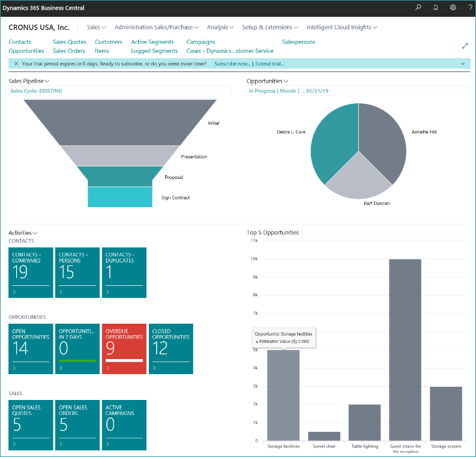Screen dimensions: 476x457
Task: Open the Analysis menu
Action: [x=220, y=28]
